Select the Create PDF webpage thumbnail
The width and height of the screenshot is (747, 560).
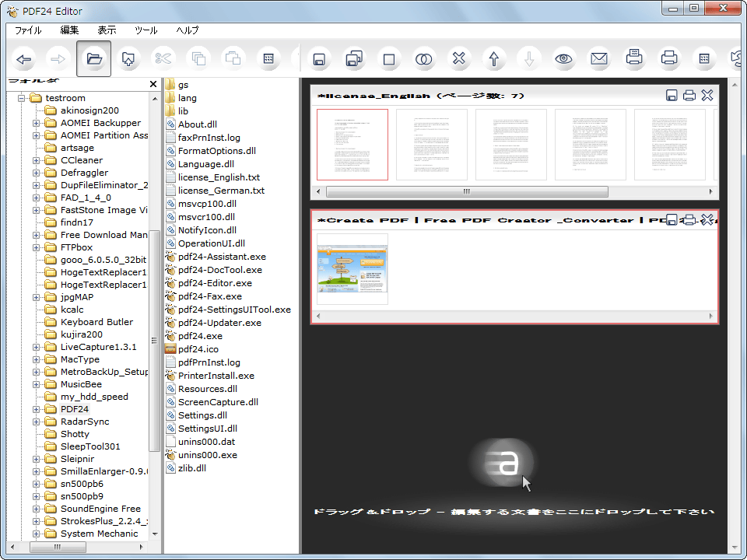coord(352,269)
